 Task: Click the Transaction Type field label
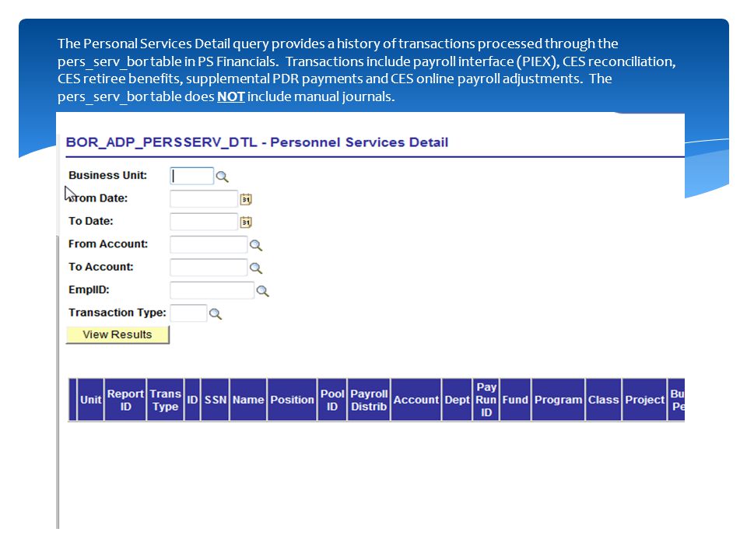point(117,313)
